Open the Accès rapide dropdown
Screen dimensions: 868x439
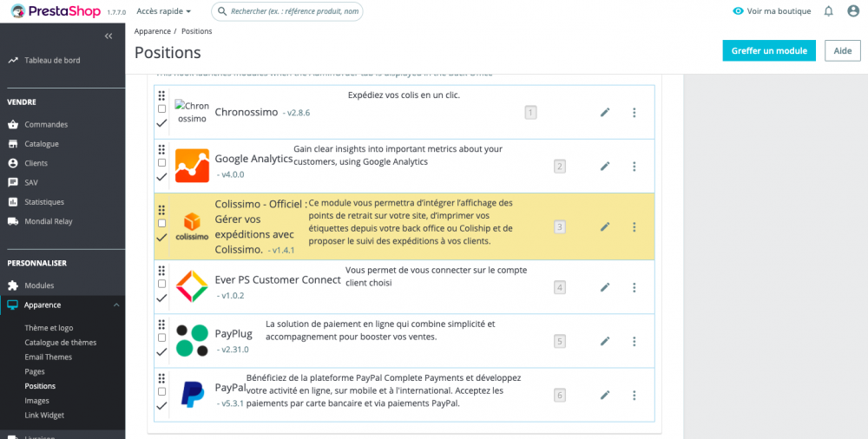coord(164,11)
